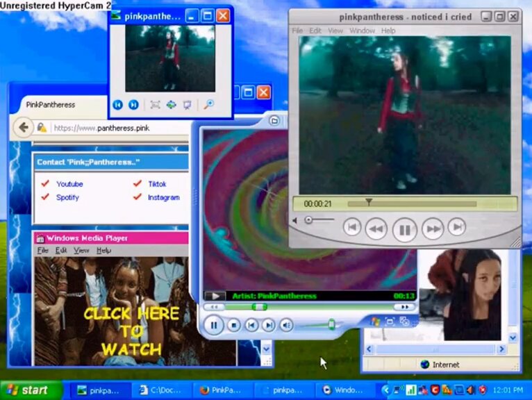532x400 pixels.
Task: Click the actual size viewer icon
Action: [172, 105]
